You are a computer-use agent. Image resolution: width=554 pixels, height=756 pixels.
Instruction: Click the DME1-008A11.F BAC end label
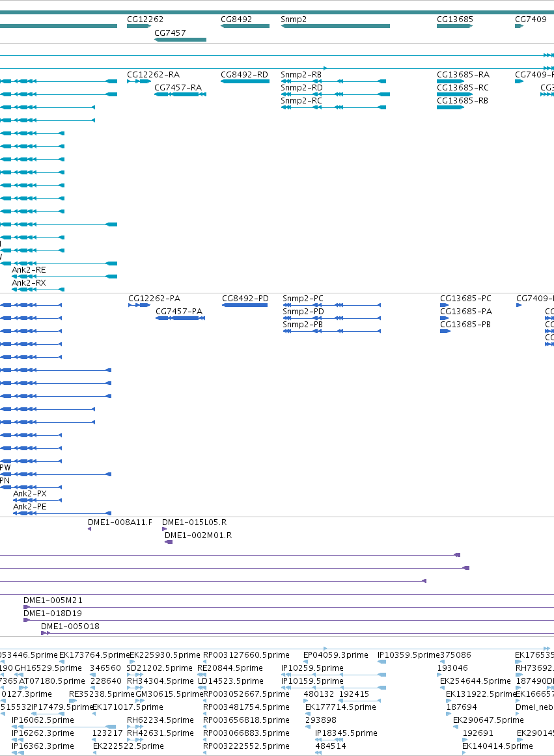click(120, 522)
